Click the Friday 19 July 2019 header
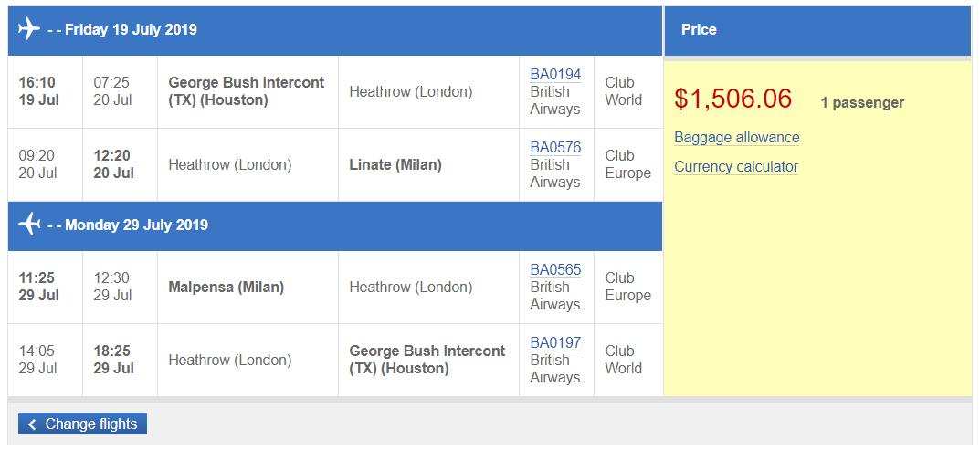This screenshot has width=980, height=450. 128,29
